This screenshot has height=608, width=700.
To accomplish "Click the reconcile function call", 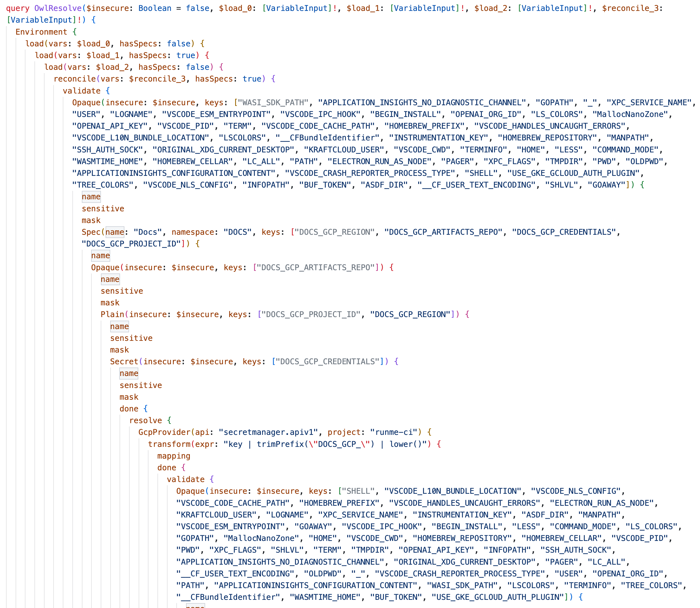I will (x=75, y=79).
